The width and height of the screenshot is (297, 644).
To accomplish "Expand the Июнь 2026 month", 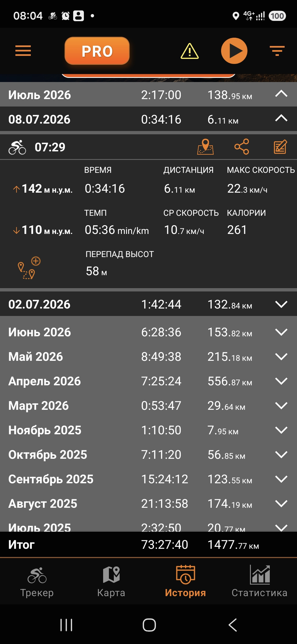I will [x=281, y=332].
